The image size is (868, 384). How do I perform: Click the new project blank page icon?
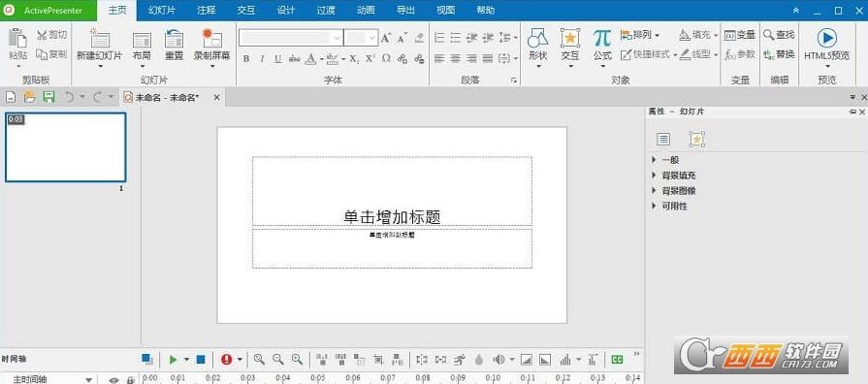11,97
